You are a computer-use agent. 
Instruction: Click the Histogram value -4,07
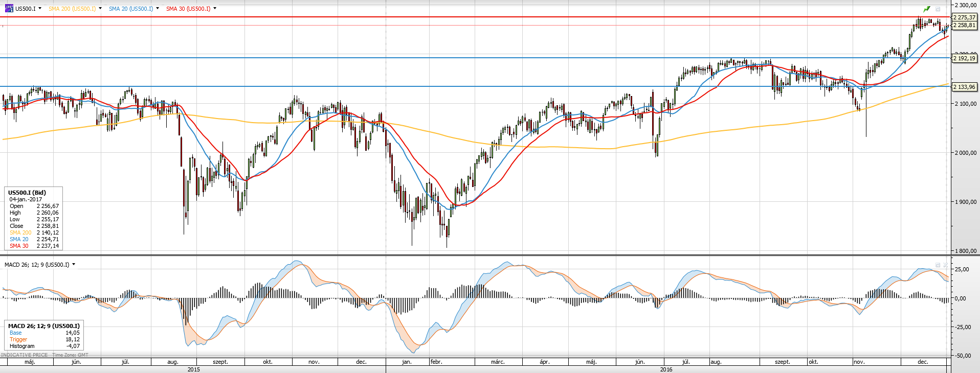point(73,346)
